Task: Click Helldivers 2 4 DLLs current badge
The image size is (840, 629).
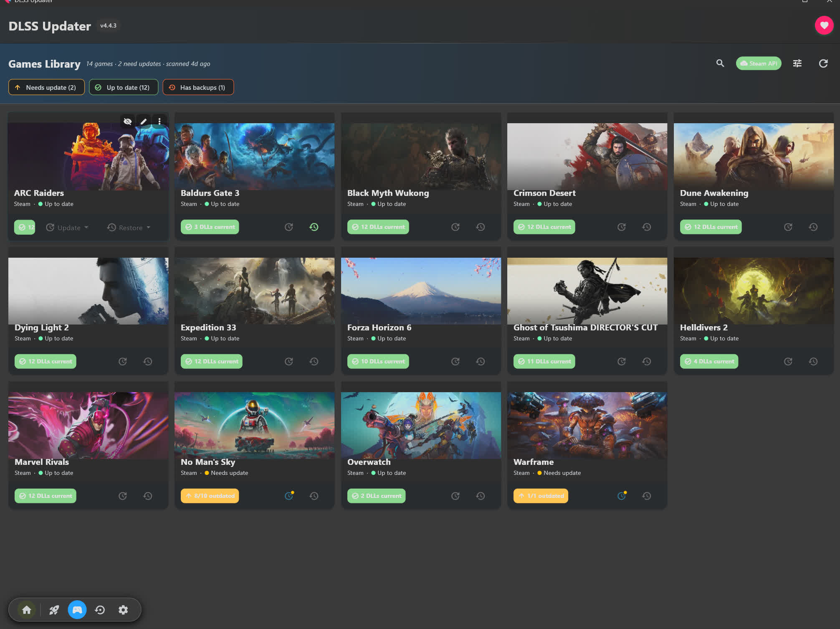Action: 709,362
